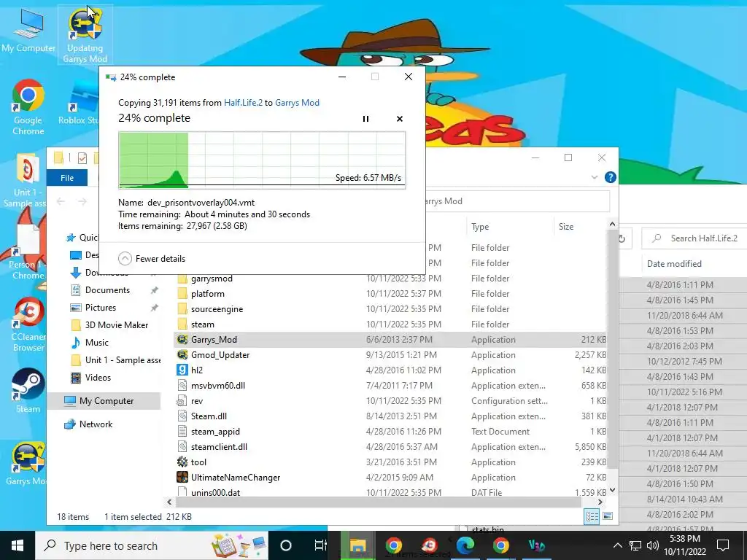
Task: Open the V3D app on the taskbar
Action: 536,545
